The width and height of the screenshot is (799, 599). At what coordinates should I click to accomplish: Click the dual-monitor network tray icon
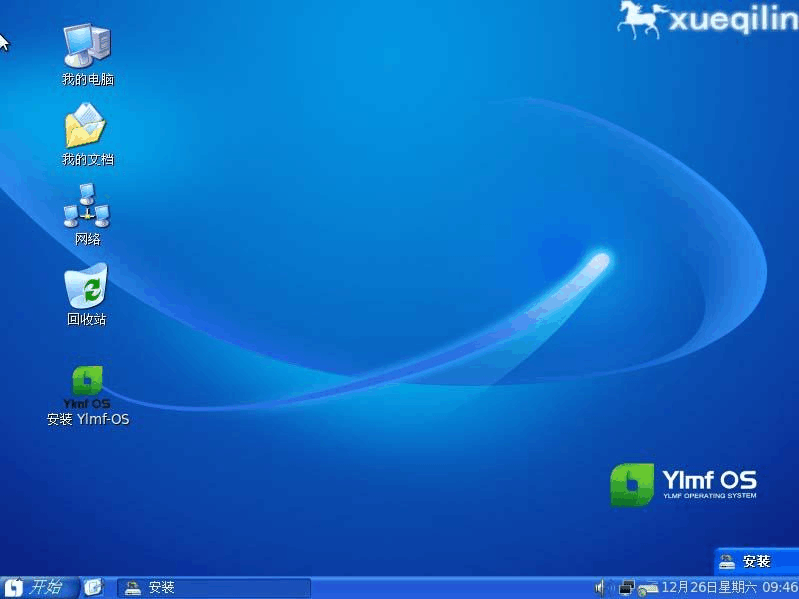coord(626,588)
